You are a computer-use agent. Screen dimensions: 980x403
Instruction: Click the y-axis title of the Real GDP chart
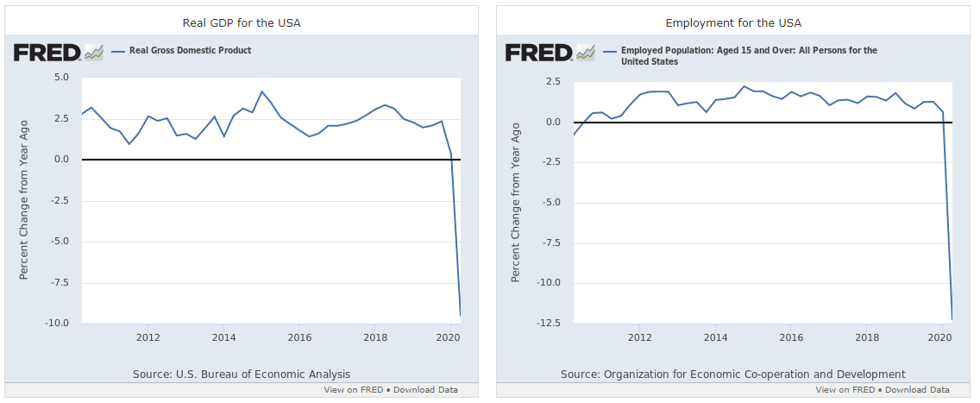point(24,199)
